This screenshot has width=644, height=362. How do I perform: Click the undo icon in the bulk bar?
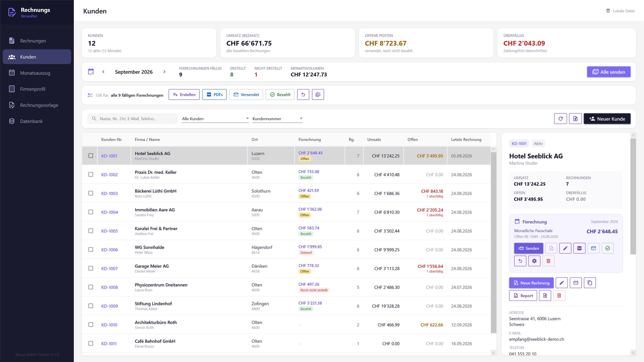pyautogui.click(x=303, y=94)
